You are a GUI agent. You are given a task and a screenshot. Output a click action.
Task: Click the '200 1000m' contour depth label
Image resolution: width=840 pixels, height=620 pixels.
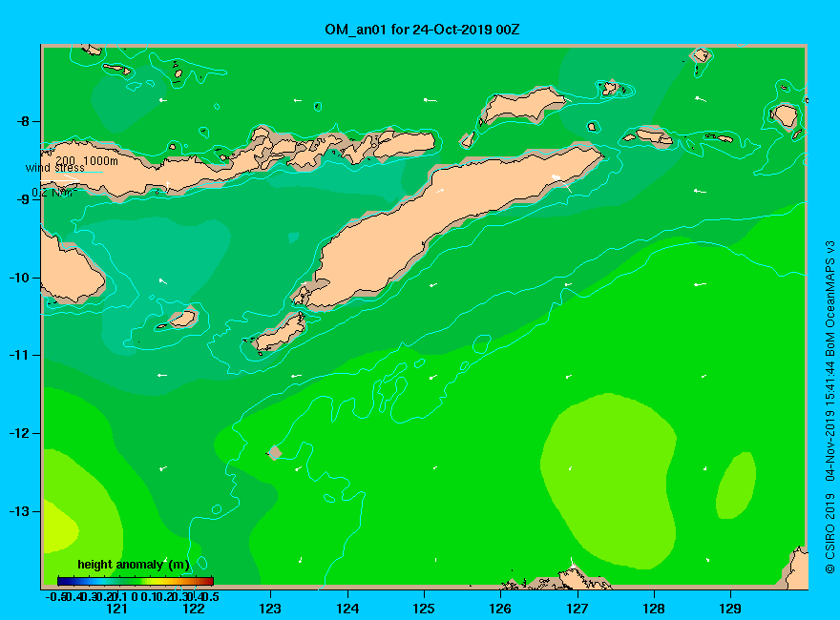[87, 160]
